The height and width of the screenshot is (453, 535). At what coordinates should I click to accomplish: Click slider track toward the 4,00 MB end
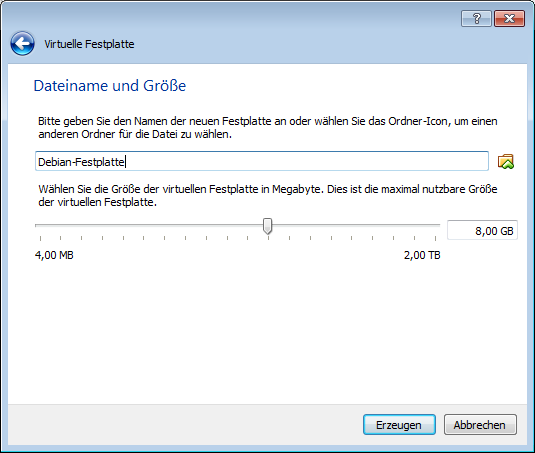136,225
